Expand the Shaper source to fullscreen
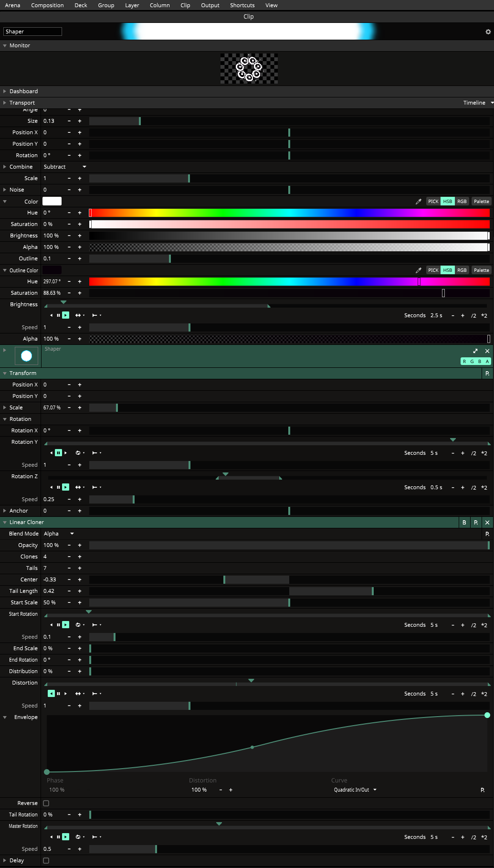Screen dimensions: 494x868 (475, 351)
